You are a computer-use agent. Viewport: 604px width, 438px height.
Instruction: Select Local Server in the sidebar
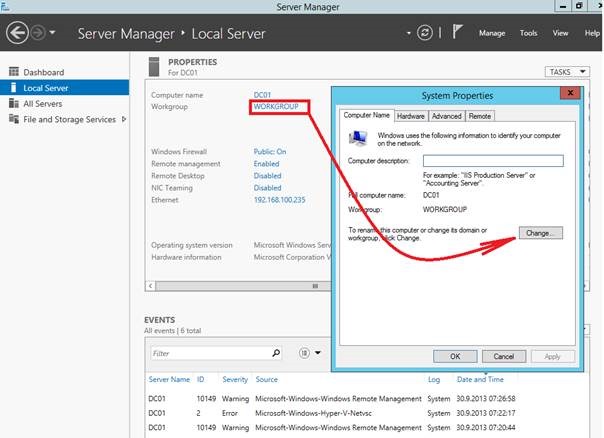pyautogui.click(x=65, y=87)
